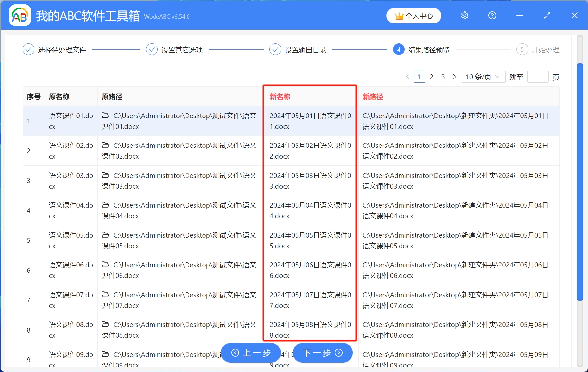Click the folder icon beside 语文课件05.docx path
Image resolution: width=588 pixels, height=372 pixels.
point(105,235)
